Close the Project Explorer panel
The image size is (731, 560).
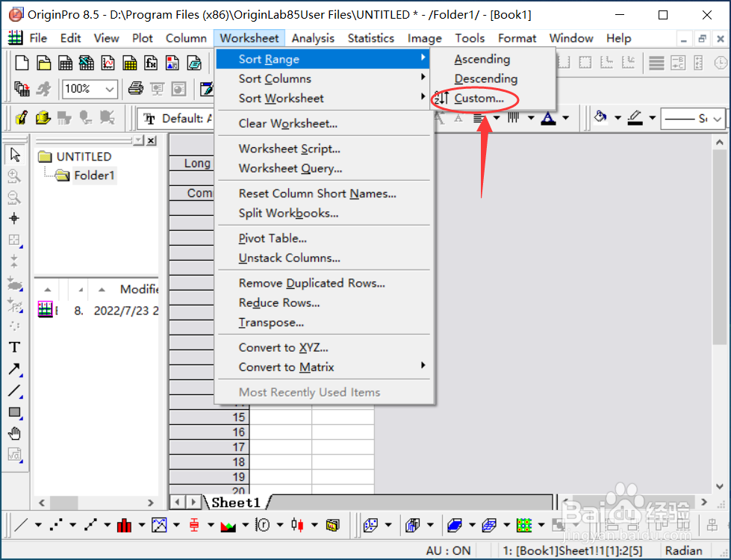pos(151,141)
